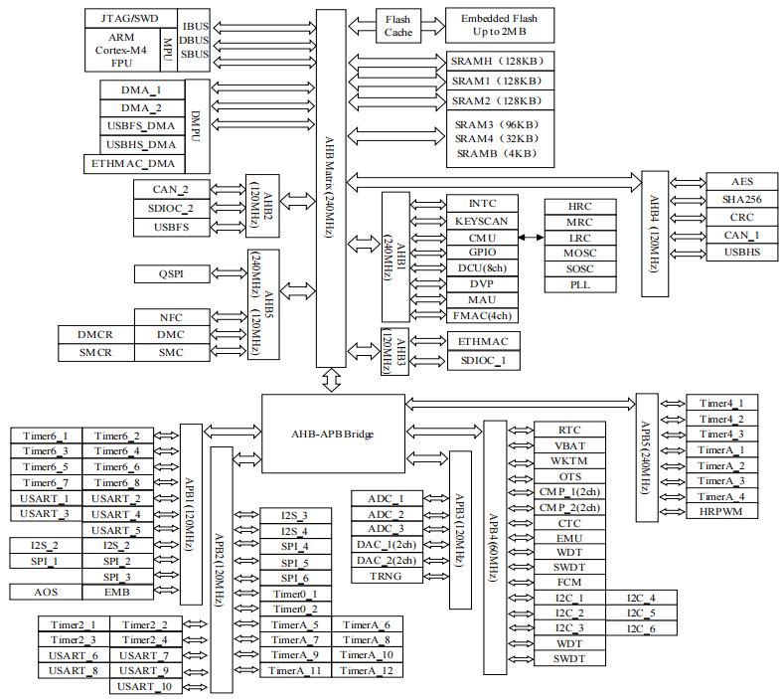The image size is (784, 699).
Task: Select the ADC_1 block
Action: 387,499
